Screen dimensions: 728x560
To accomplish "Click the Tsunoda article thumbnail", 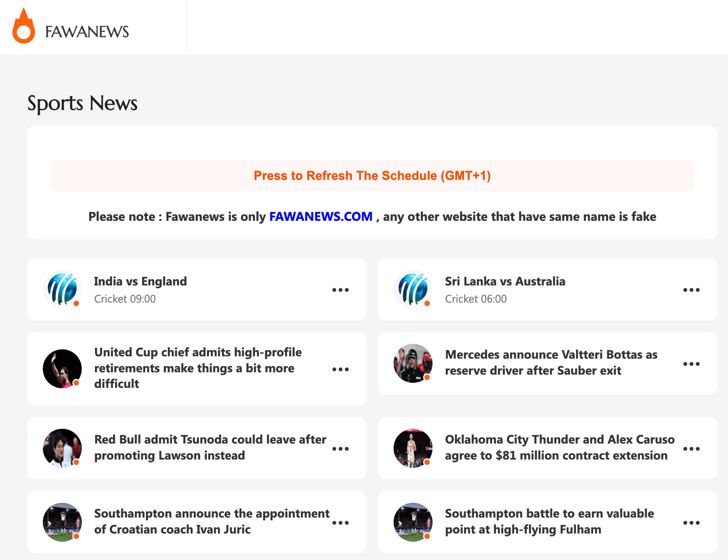I will (62, 448).
